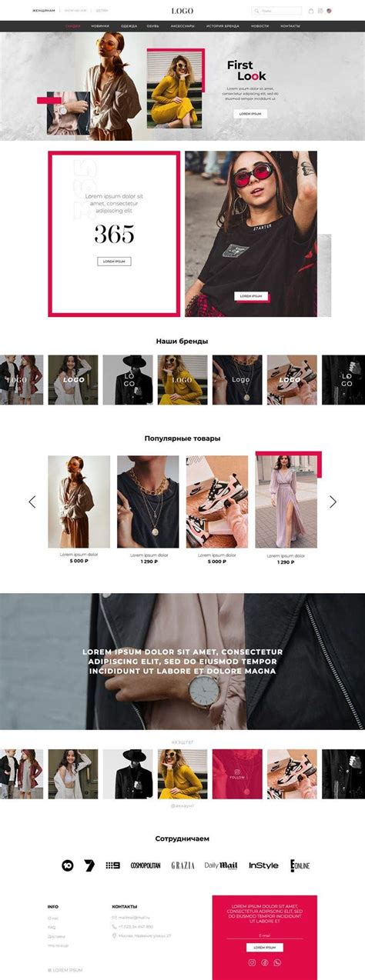
Task: Show next products with right arrow
Action: click(333, 502)
